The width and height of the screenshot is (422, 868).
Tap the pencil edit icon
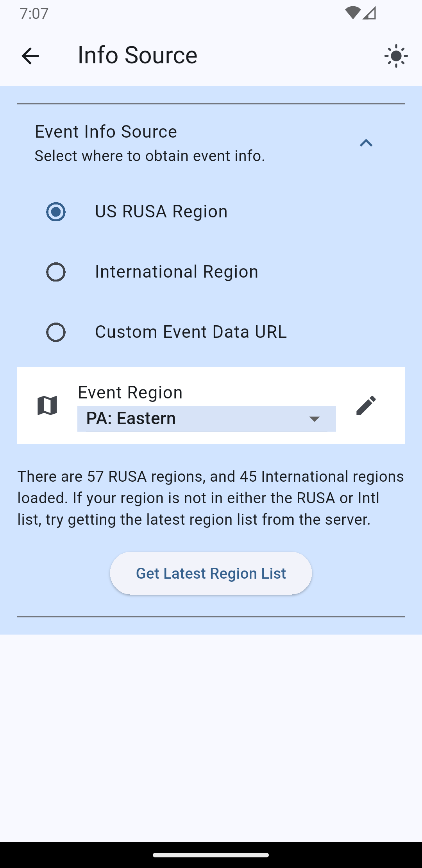366,405
